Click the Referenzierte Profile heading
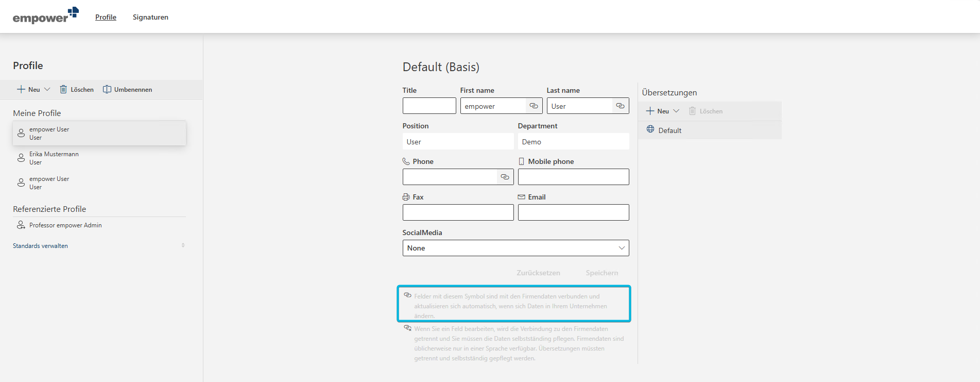This screenshot has width=980, height=382. [x=49, y=209]
